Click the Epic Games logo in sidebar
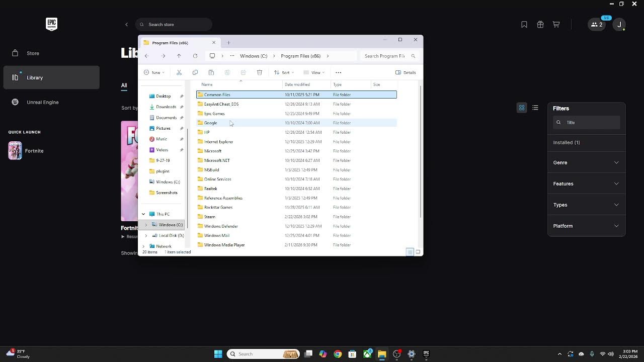The image size is (644, 362). [51, 24]
